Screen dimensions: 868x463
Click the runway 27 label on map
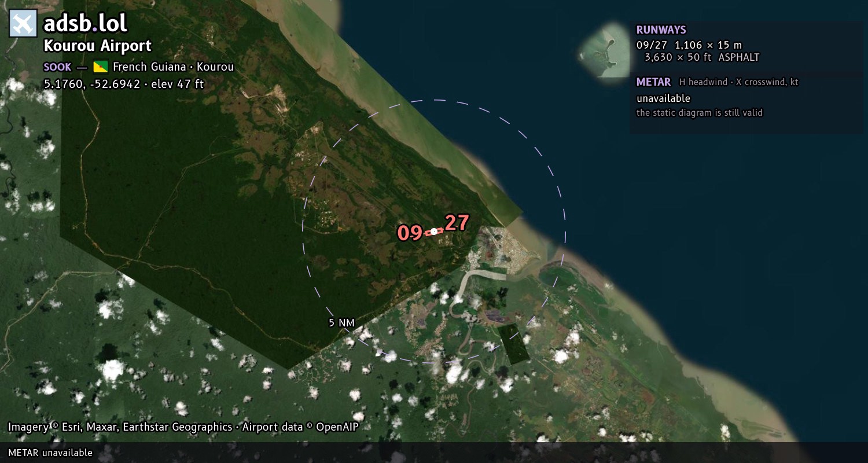(x=457, y=223)
